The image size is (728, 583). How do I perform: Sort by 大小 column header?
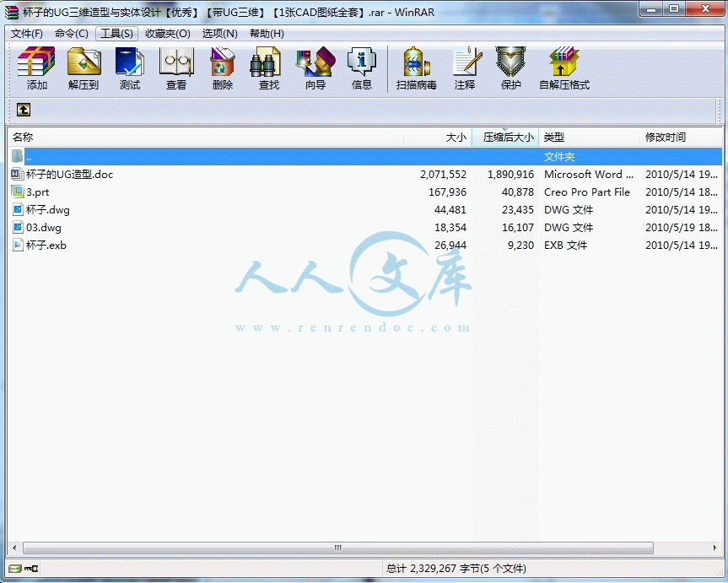point(438,137)
